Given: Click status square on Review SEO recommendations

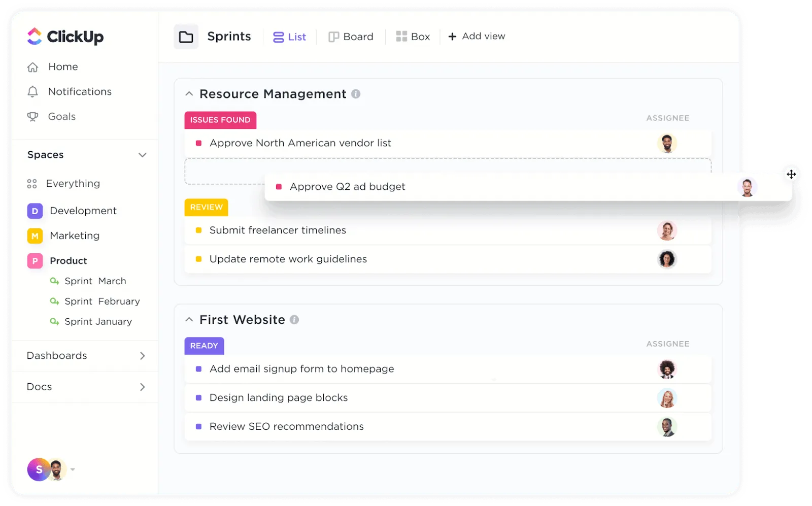Looking at the screenshot, I should tap(199, 427).
